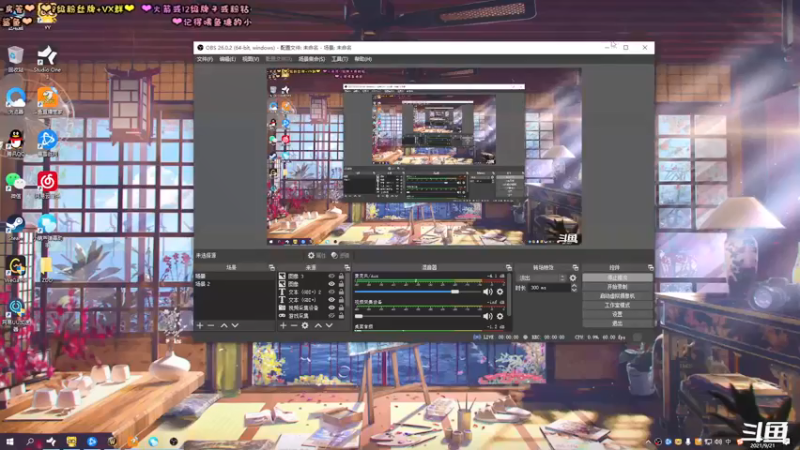Click the 300 ms duration field
The image size is (800, 450).
pyautogui.click(x=548, y=288)
